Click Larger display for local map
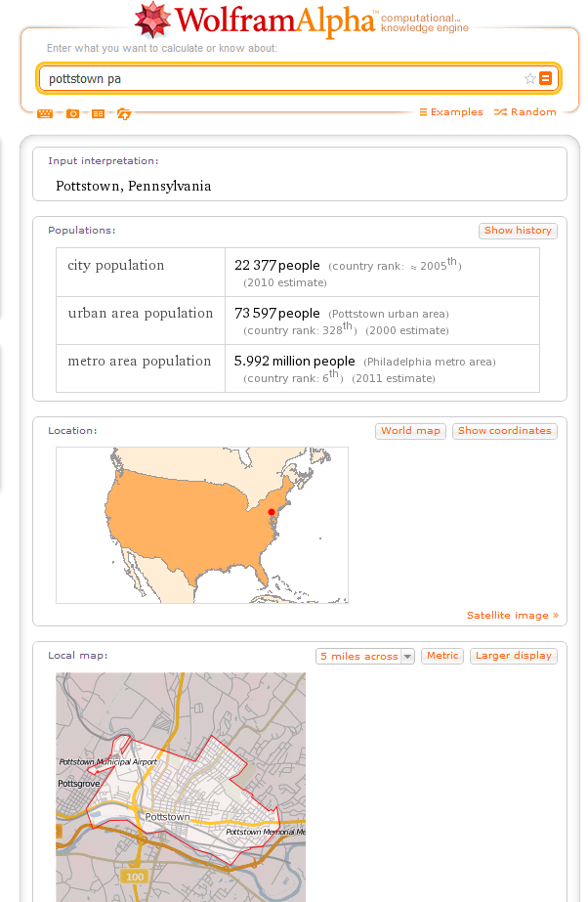The width and height of the screenshot is (588, 902). pyautogui.click(x=513, y=656)
